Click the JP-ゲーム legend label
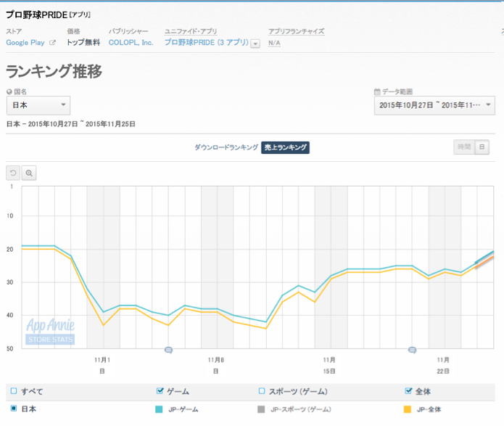This screenshot has height=426, width=504. click(x=183, y=409)
